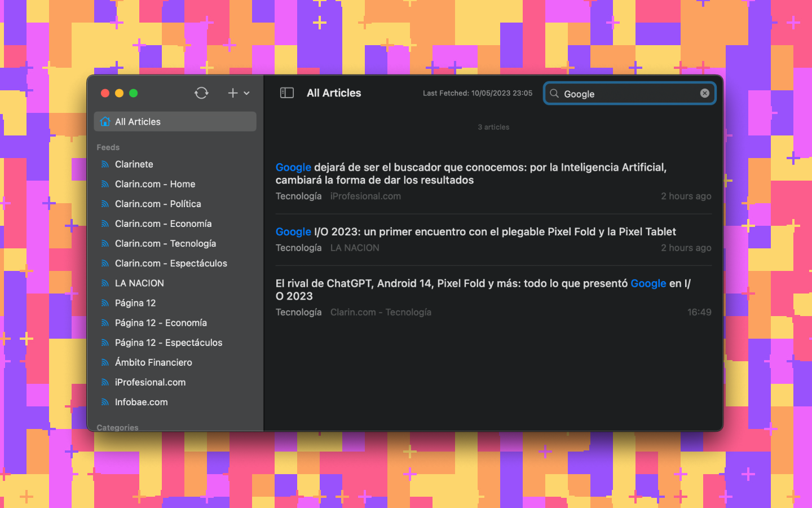Click the Feeds section header
The image size is (812, 508).
click(x=108, y=147)
